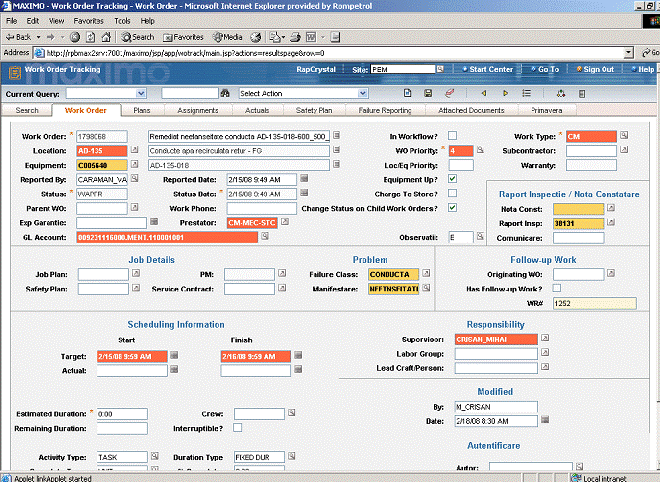
Task: Switch to the Plans tab
Action: [x=142, y=110]
